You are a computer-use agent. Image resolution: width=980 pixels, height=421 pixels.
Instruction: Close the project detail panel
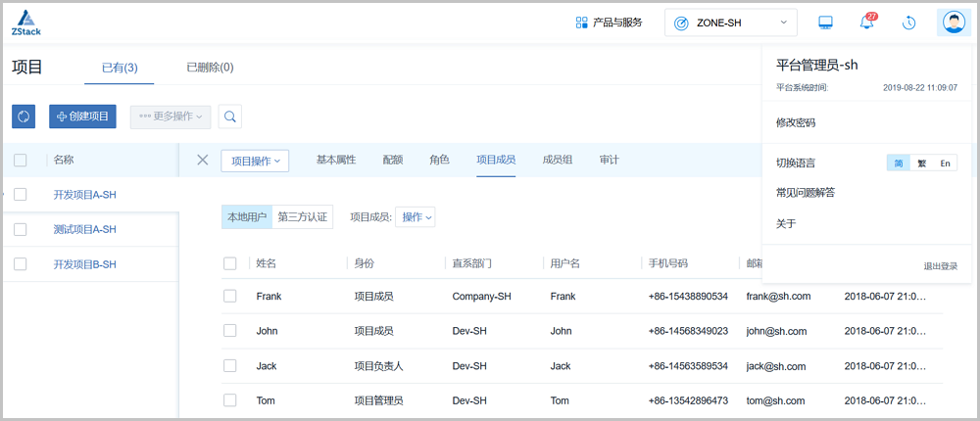click(x=203, y=160)
